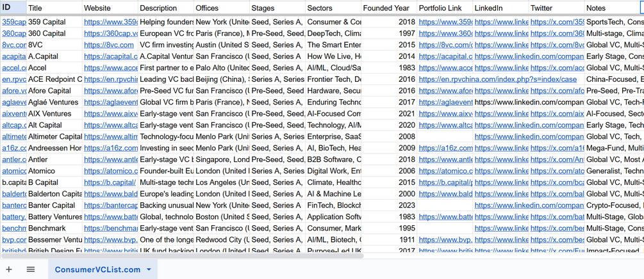Select the Redwood City offices cell
This screenshot has height=279, width=644.
(222, 240)
